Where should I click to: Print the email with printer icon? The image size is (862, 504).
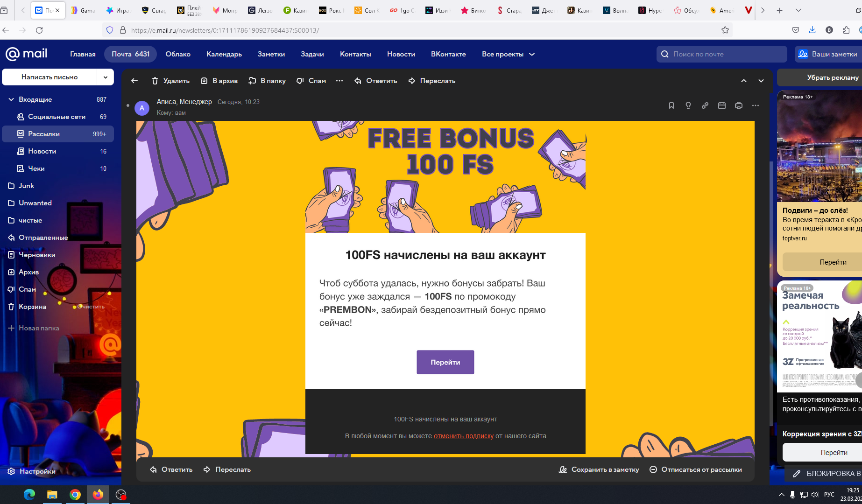(x=739, y=105)
